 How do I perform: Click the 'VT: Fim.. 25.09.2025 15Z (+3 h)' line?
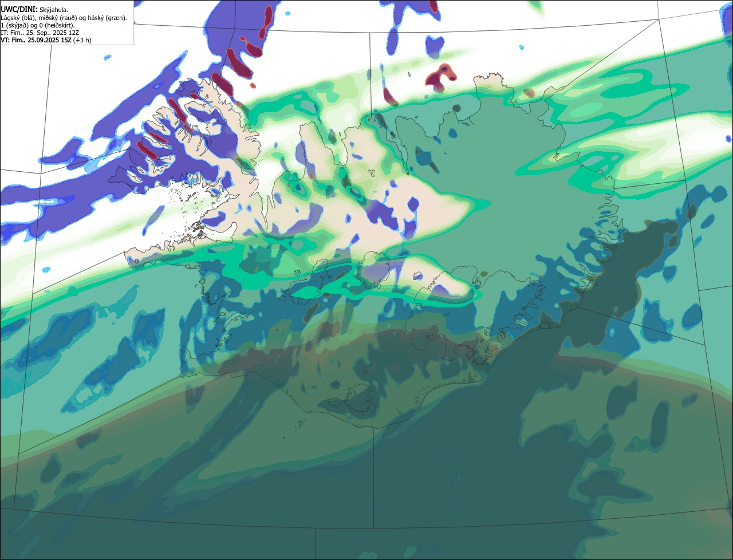(46, 40)
